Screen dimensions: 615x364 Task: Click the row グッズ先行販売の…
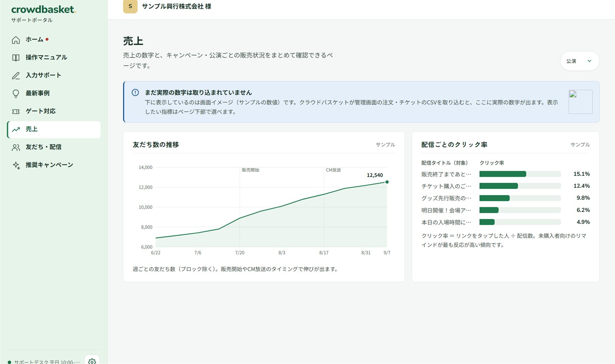[505, 198]
